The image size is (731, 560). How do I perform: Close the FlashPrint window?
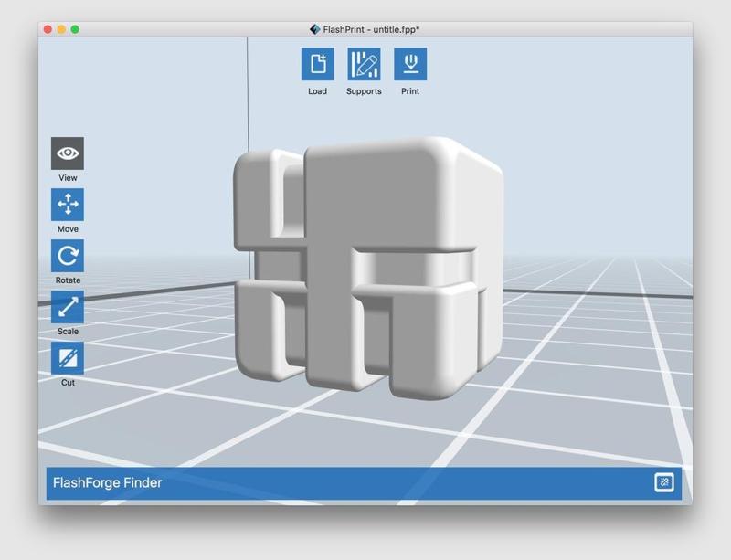48,29
